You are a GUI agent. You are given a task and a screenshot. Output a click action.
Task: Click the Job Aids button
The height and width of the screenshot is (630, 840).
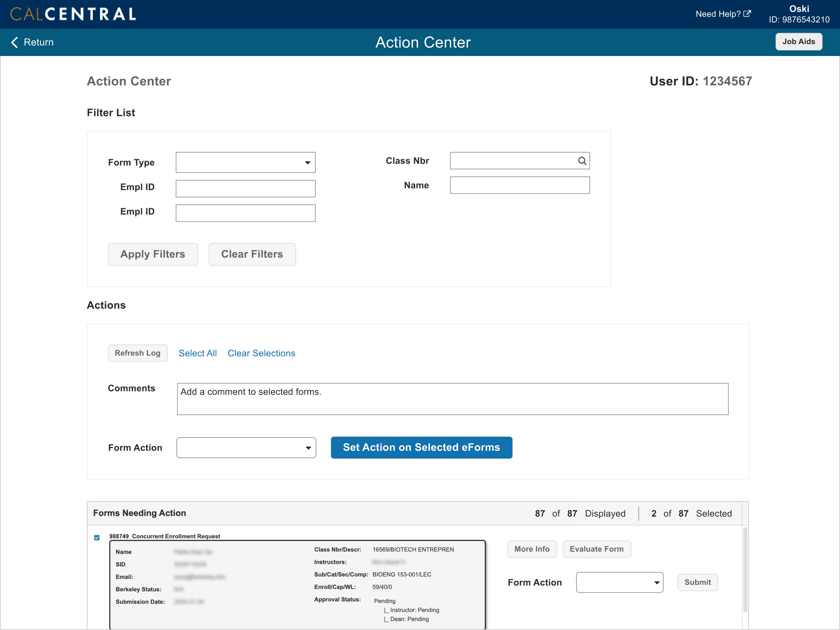coord(798,42)
